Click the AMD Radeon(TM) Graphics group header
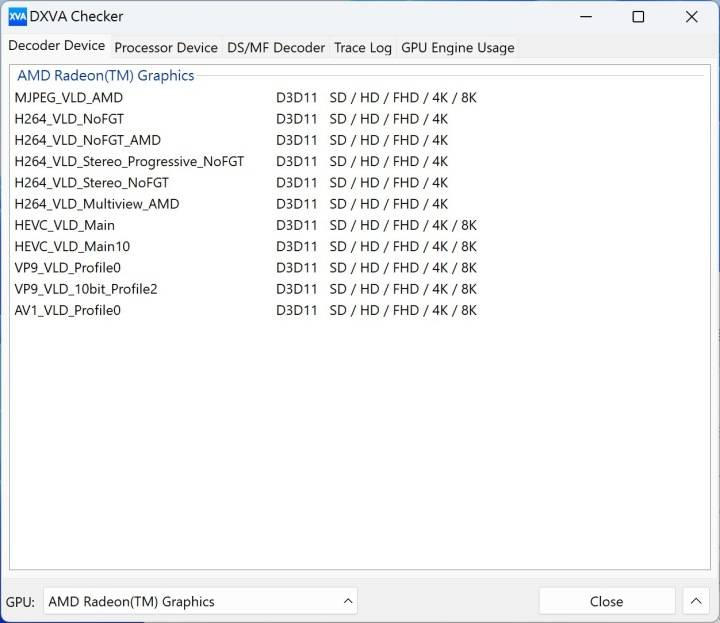 point(106,75)
